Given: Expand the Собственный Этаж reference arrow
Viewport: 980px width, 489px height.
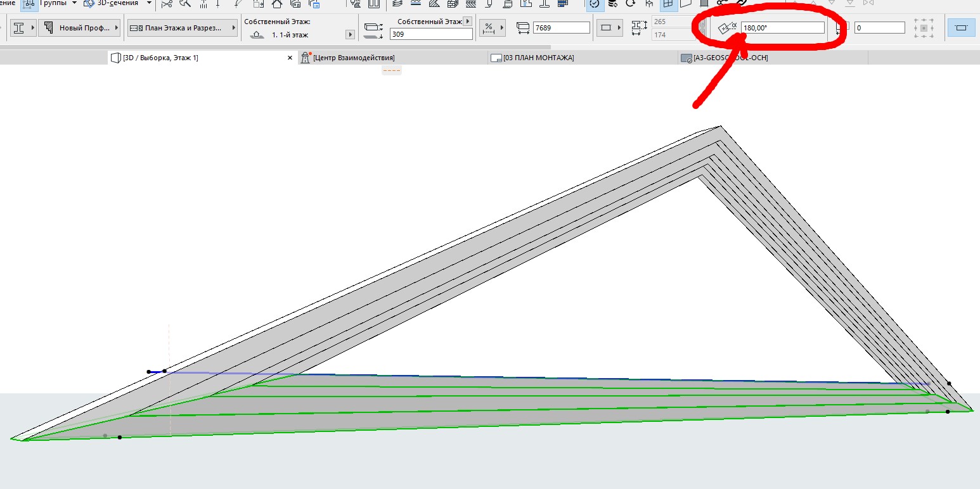Looking at the screenshot, I should tap(468, 22).
